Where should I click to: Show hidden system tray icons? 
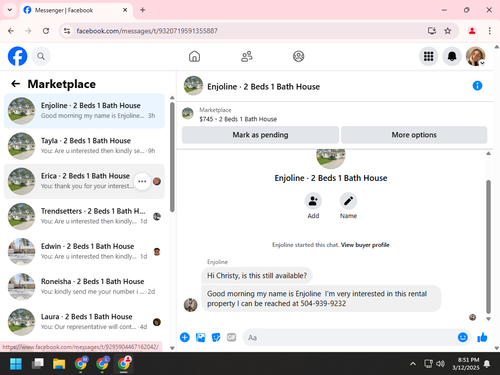coord(413,364)
